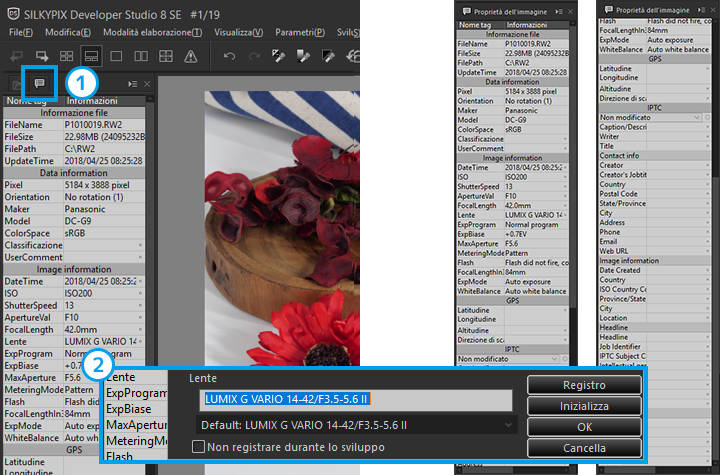This screenshot has width=720, height=475.
Task: Open side-by-side compare view
Action: click(141, 57)
